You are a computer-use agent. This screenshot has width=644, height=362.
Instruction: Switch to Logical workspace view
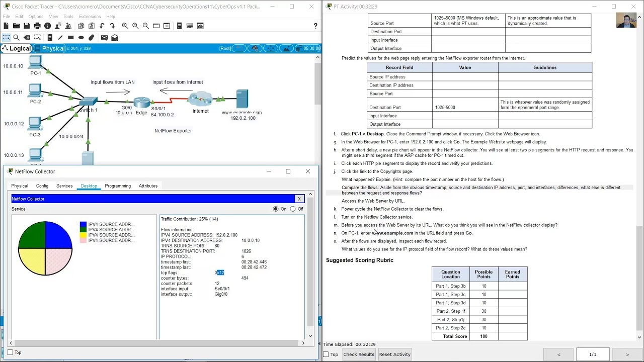[x=16, y=48]
